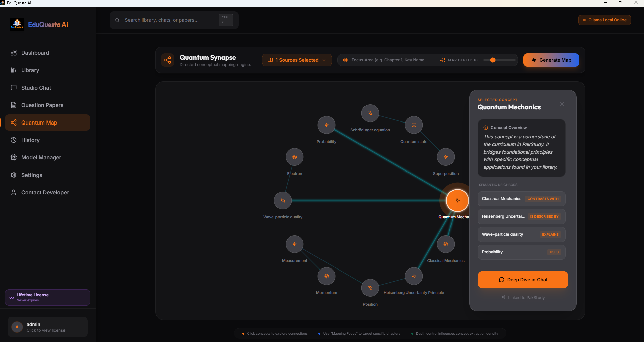Click the EduQuesta Ai logo
Image resolution: width=644 pixels, height=342 pixels.
point(17,24)
